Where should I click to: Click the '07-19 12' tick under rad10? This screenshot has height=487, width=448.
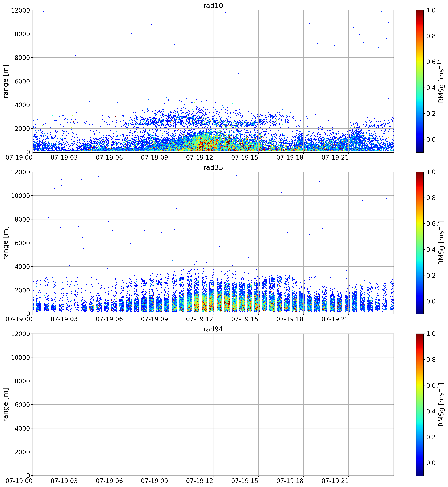(200, 158)
